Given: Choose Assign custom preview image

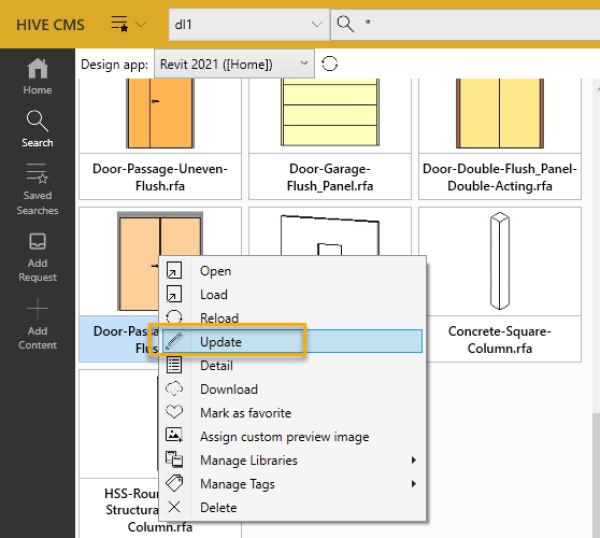Looking at the screenshot, I should (284, 436).
